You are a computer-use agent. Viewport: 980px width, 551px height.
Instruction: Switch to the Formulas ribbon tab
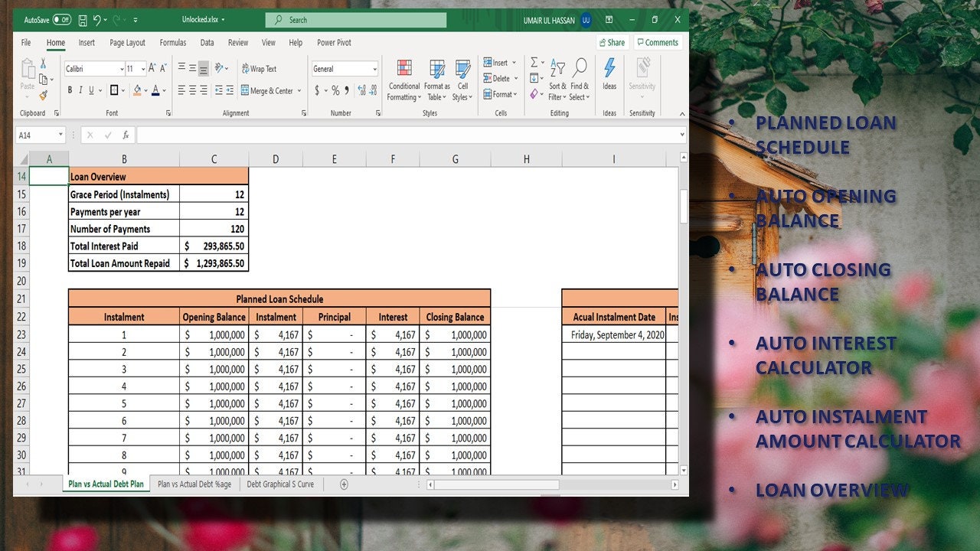(x=173, y=43)
